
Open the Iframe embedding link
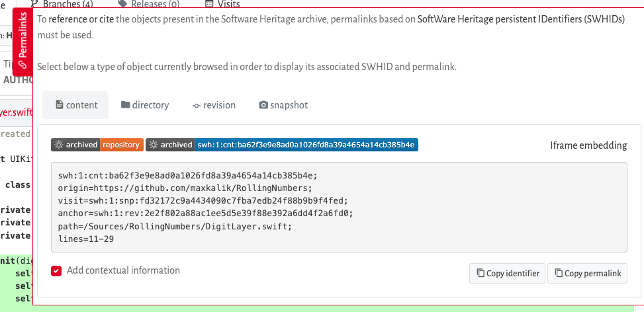(588, 145)
